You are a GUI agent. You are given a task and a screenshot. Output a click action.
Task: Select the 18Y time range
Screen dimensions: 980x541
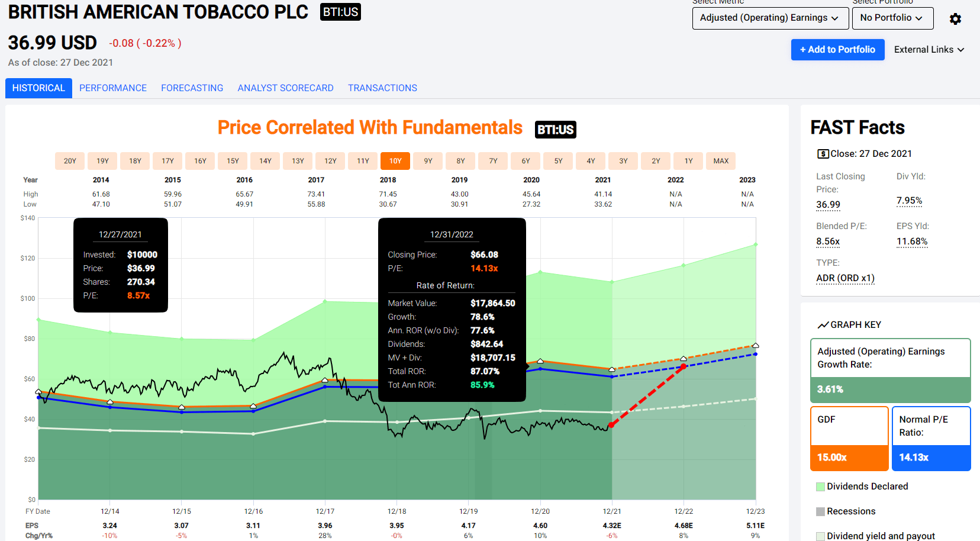tap(135, 161)
